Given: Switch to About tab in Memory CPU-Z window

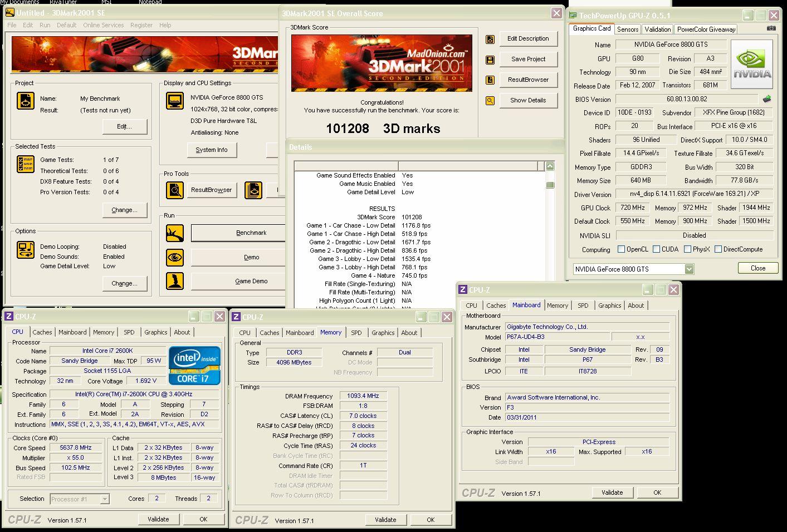Looking at the screenshot, I should click(x=409, y=333).
